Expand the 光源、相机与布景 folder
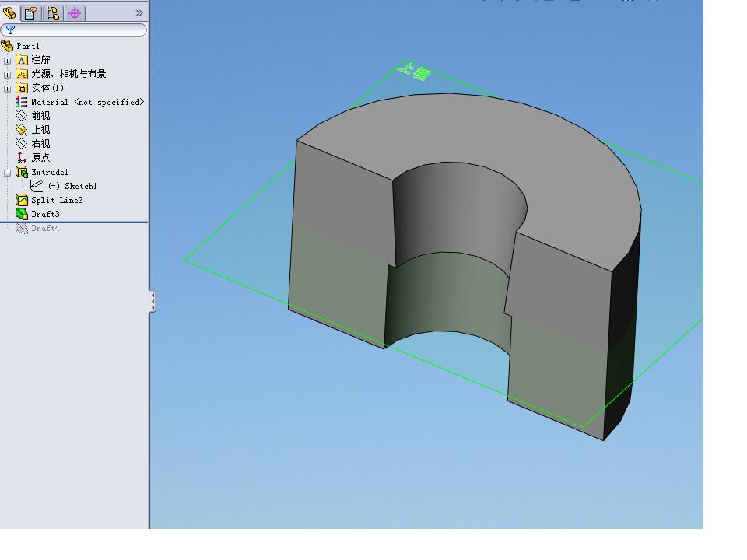 pyautogui.click(x=7, y=75)
